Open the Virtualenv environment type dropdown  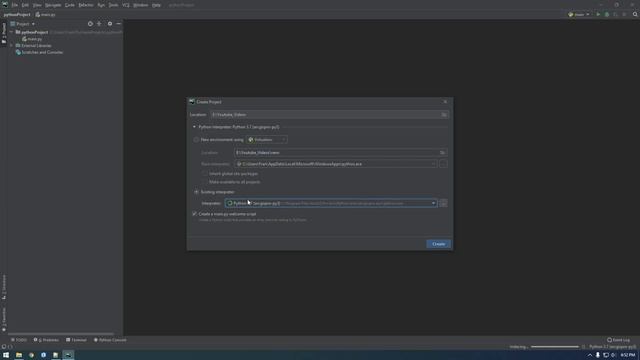(x=267, y=140)
